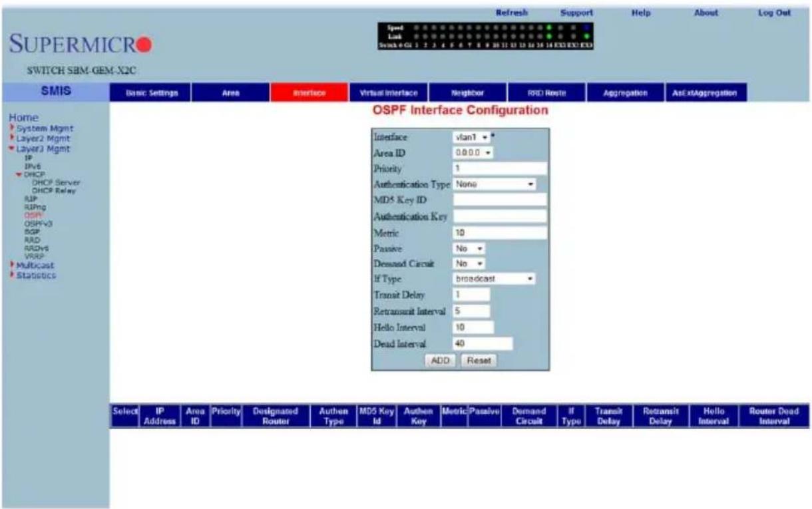Click the Reset button

click(479, 359)
